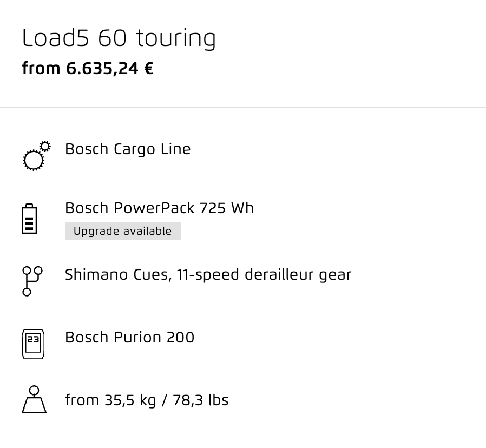
Task: Select the Load5 60 touring title
Action: (x=119, y=38)
